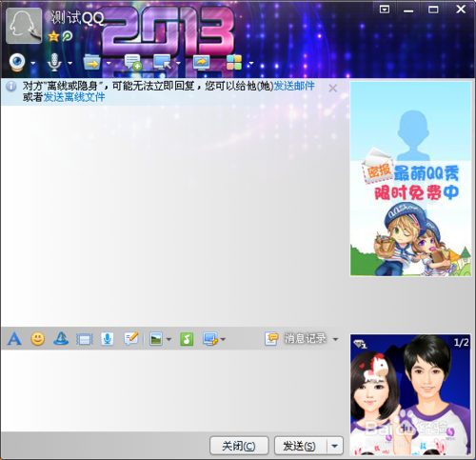The height and width of the screenshot is (460, 476).
Task: Record a voice message with the blue mic icon
Action: pyautogui.click(x=108, y=339)
